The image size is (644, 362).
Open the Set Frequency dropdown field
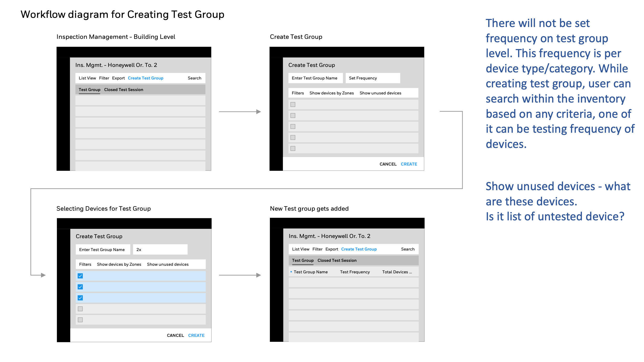point(373,78)
